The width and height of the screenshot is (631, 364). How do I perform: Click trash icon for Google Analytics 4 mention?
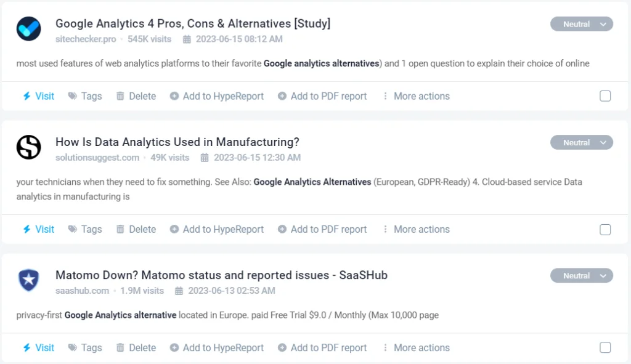point(120,96)
